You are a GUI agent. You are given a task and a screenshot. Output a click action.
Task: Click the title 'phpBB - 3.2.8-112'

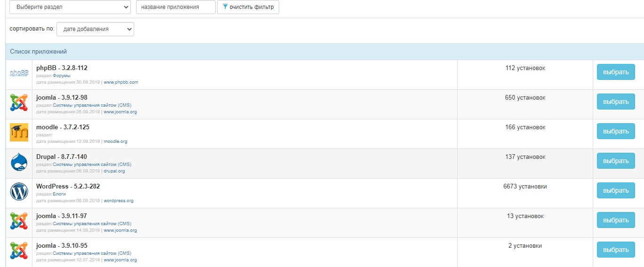pyautogui.click(x=62, y=68)
